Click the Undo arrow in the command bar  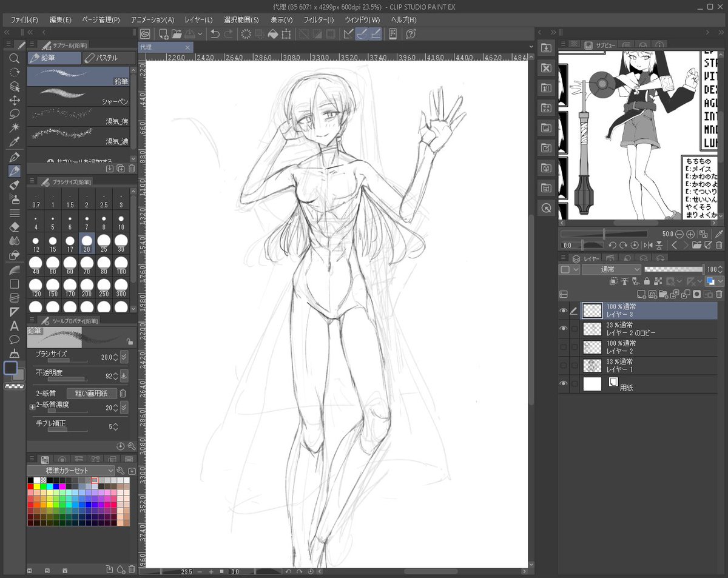tap(215, 34)
